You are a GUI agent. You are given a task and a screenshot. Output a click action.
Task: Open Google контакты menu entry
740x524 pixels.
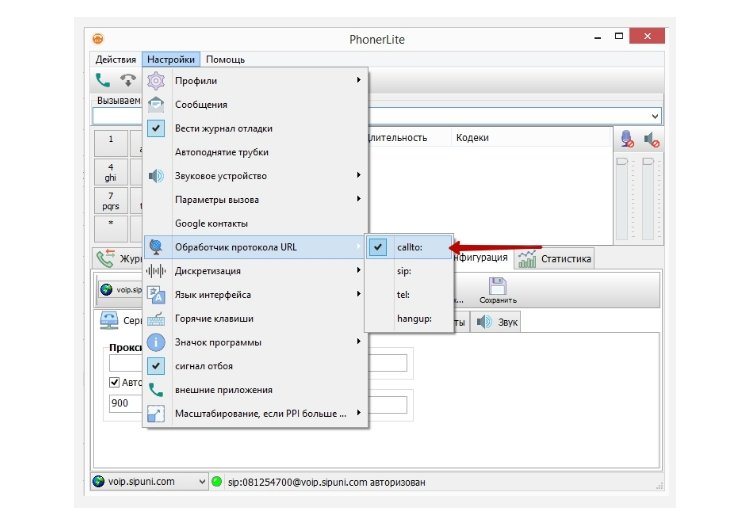[211, 223]
